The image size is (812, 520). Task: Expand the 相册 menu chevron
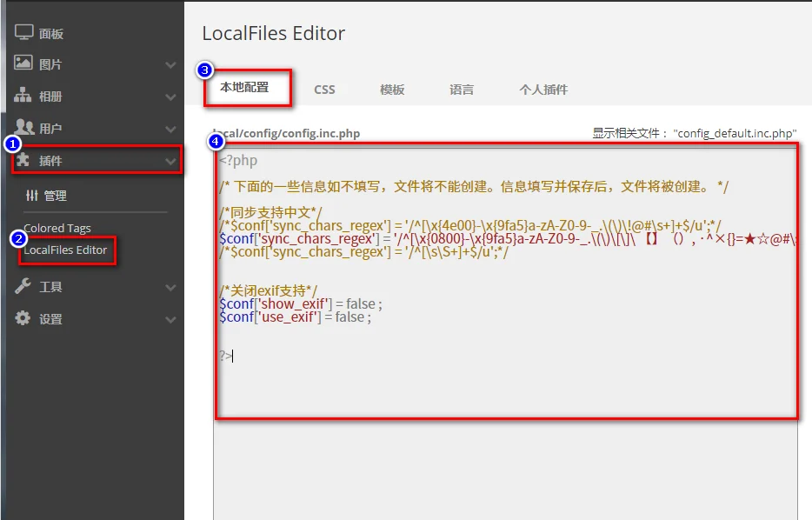170,97
